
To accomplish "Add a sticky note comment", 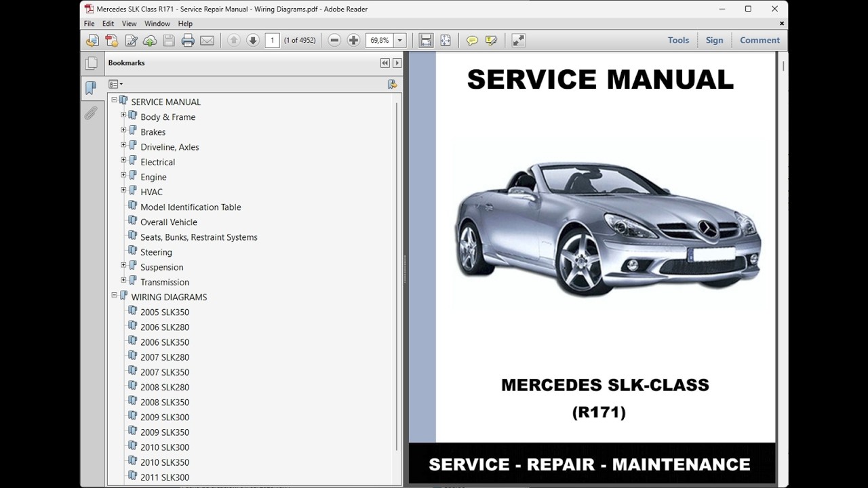I will coord(472,41).
